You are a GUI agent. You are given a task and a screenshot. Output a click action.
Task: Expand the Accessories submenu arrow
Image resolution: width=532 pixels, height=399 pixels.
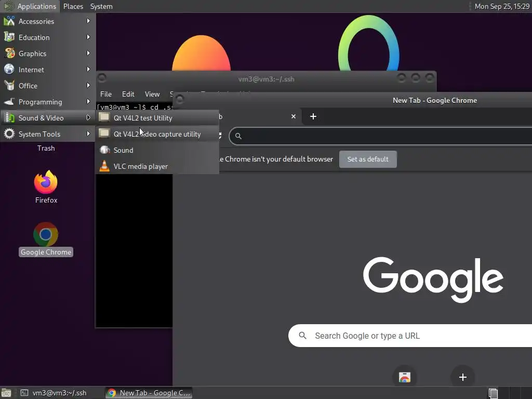88,21
